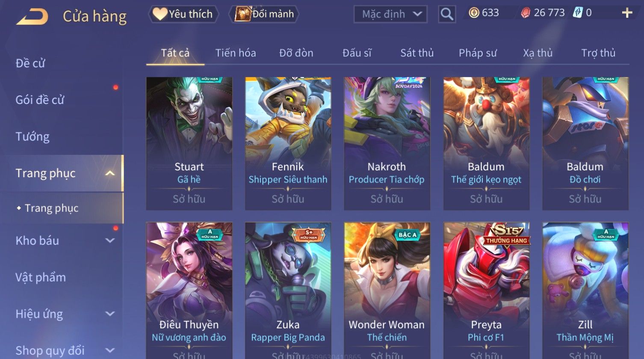Expand the Hiệu ứng sidebar section
The height and width of the screenshot is (359, 644).
110,314
